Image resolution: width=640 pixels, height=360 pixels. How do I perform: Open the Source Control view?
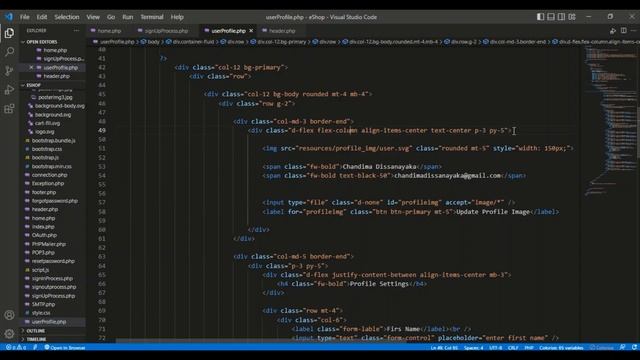click(9, 71)
